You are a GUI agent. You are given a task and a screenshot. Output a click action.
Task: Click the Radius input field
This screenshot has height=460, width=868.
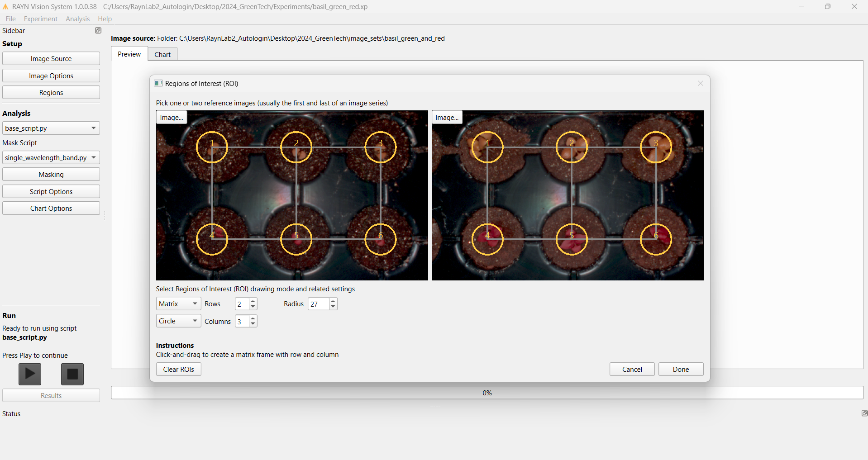(x=318, y=304)
